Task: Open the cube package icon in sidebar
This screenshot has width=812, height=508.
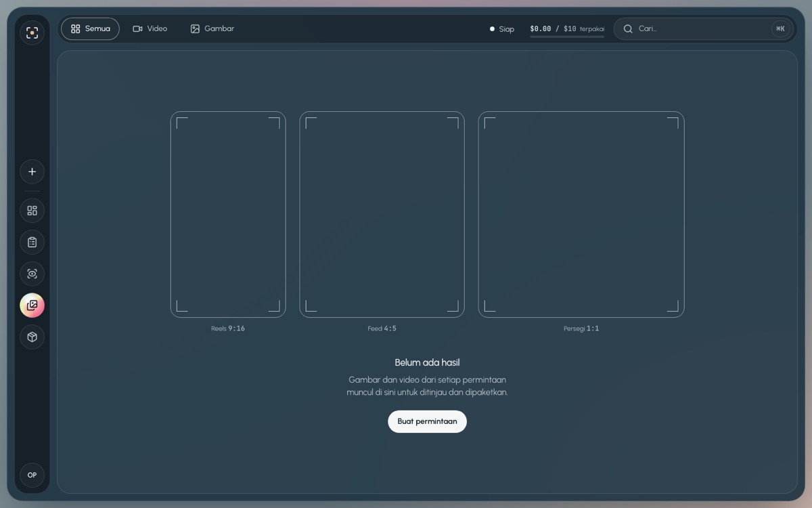Action: pos(32,337)
